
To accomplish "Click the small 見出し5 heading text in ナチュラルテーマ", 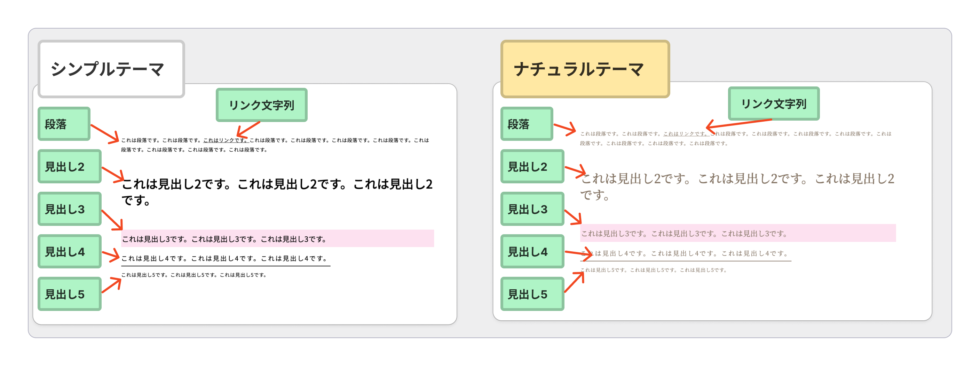I will pos(654,270).
